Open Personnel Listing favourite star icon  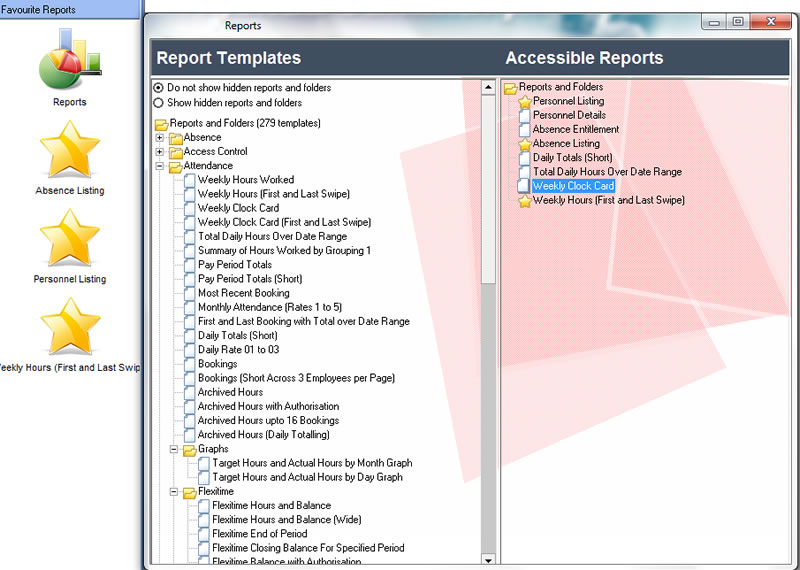click(69, 239)
